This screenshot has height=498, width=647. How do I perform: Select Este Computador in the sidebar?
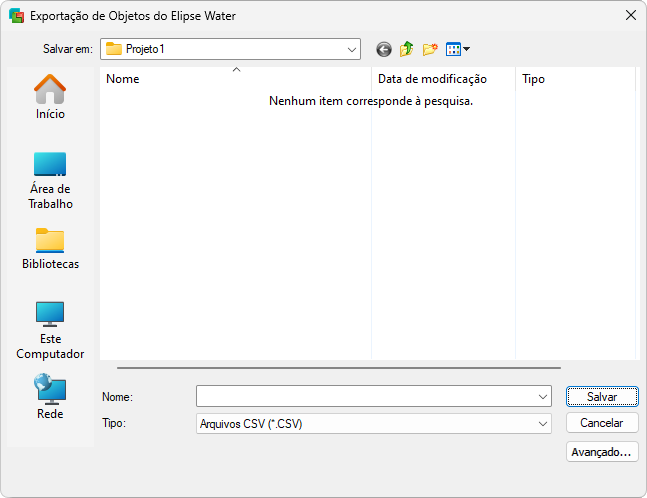click(x=50, y=330)
